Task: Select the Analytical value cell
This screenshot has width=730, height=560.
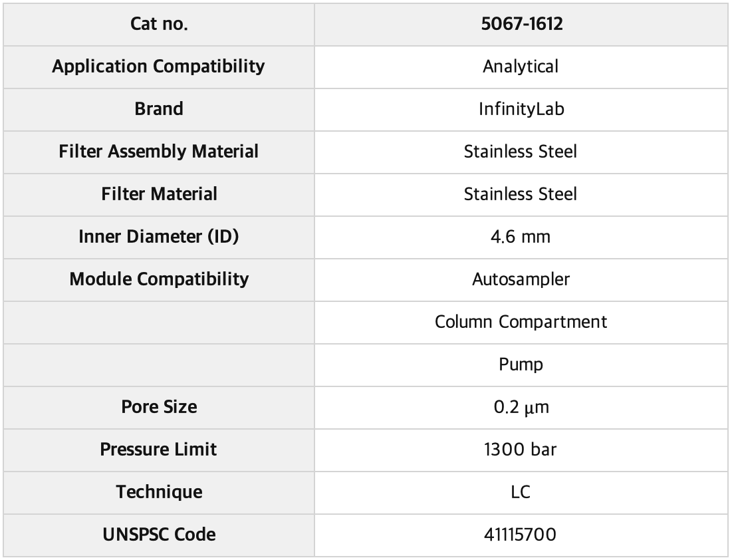Action: coord(521,67)
